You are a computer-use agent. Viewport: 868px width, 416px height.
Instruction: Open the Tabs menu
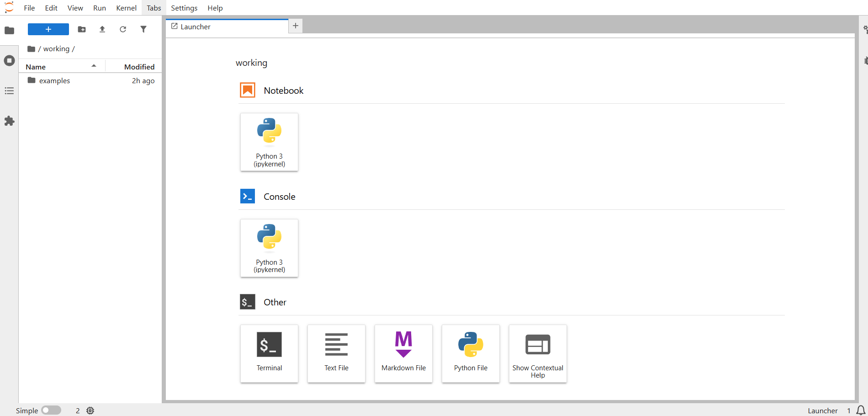click(154, 8)
